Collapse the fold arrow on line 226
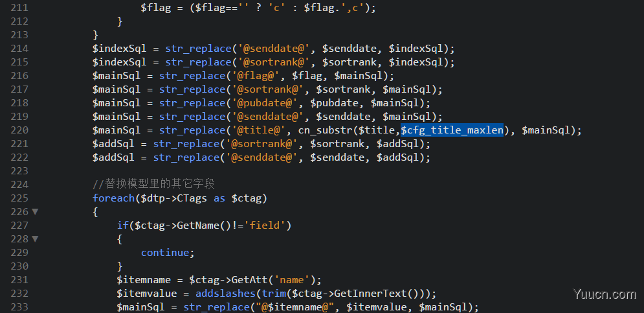Viewport: 644px width, 313px height. coord(35,212)
